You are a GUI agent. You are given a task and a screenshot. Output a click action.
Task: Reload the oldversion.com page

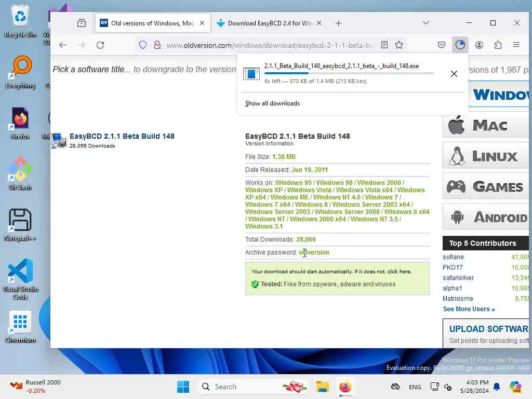point(100,45)
